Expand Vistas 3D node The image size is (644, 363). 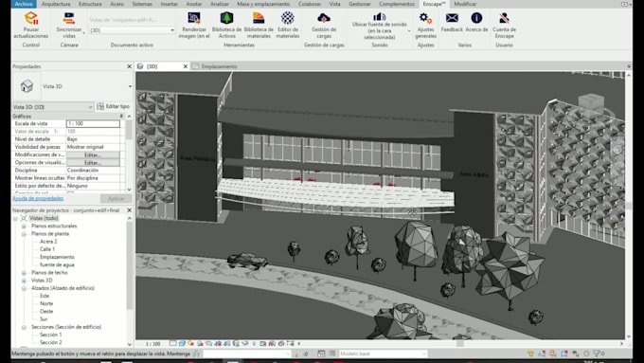coord(24,281)
